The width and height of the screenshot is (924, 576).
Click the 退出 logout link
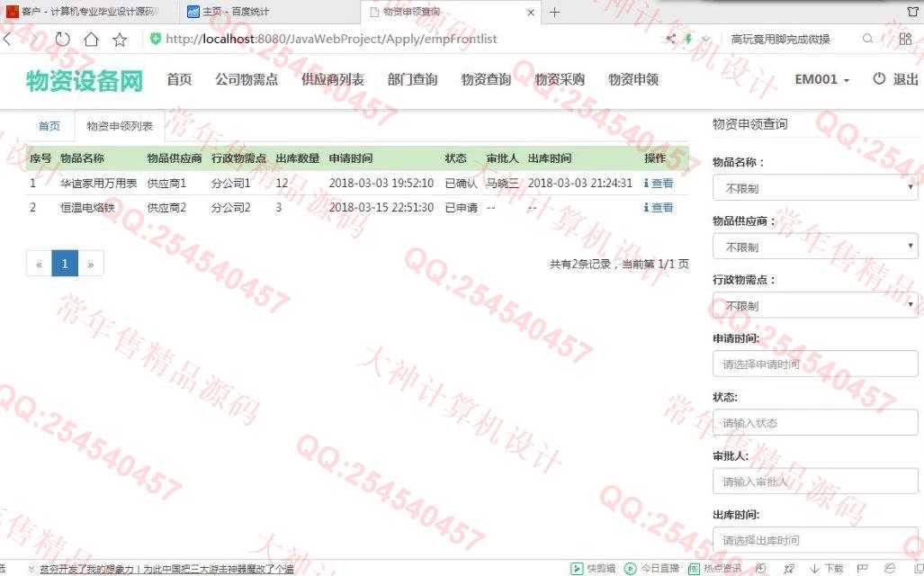pos(906,79)
